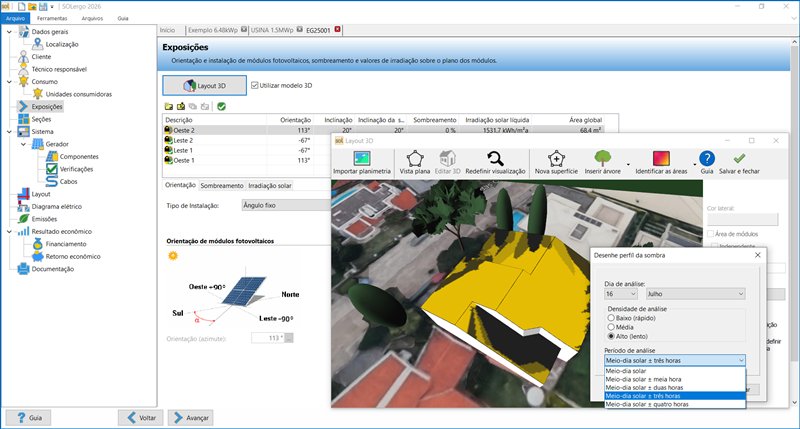Open the Guia help icon in Layout 3D
This screenshot has height=429, width=800.
pos(706,158)
